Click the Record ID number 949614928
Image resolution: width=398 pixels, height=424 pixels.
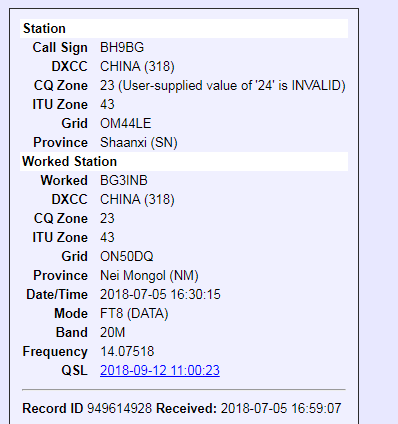click(x=119, y=408)
